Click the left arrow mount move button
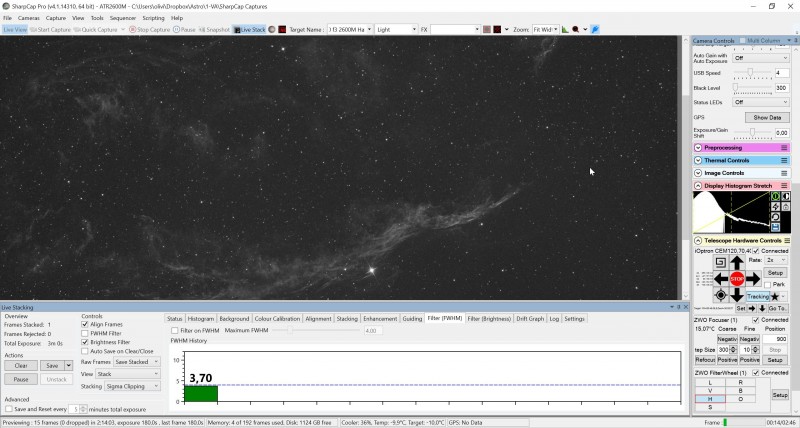Screen dimensions: 800x428 (x=721, y=279)
